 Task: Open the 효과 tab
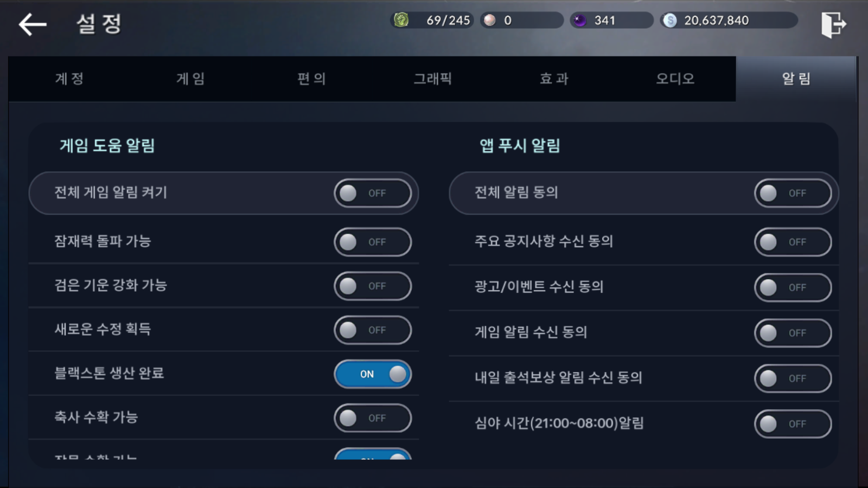click(554, 79)
